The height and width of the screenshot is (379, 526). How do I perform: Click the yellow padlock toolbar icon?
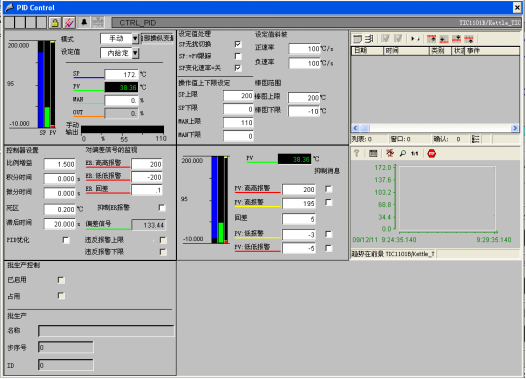click(55, 23)
